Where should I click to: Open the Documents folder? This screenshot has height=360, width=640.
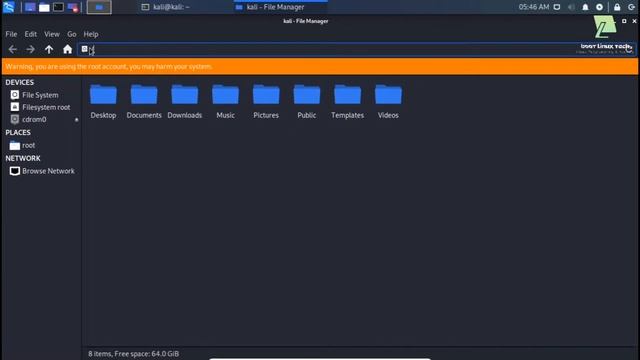tap(144, 102)
